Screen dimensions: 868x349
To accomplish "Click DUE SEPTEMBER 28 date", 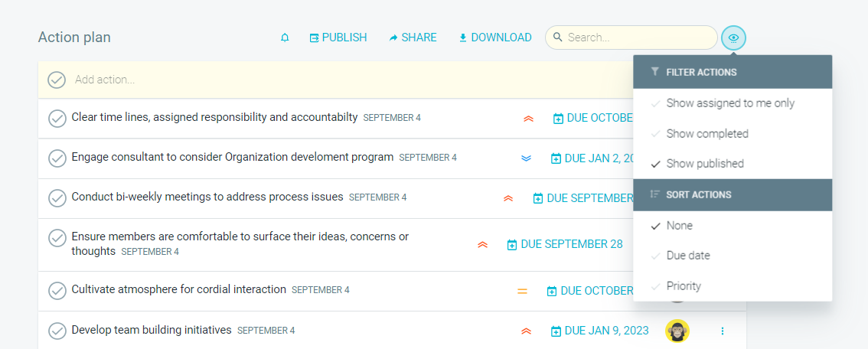I will 565,244.
